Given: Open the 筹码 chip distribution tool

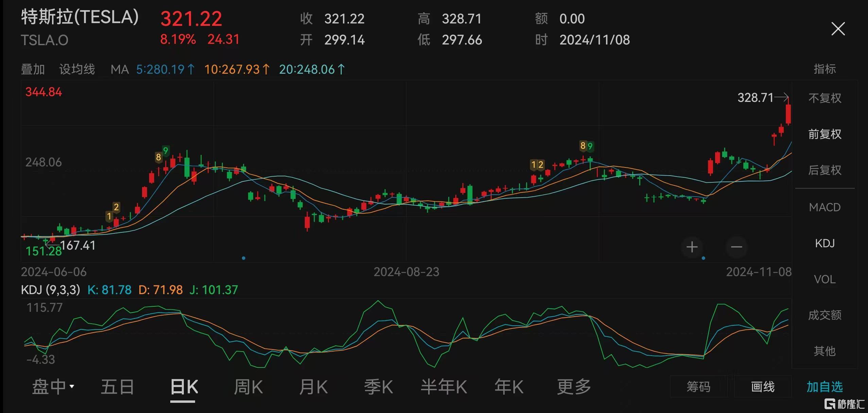Looking at the screenshot, I should [x=699, y=387].
